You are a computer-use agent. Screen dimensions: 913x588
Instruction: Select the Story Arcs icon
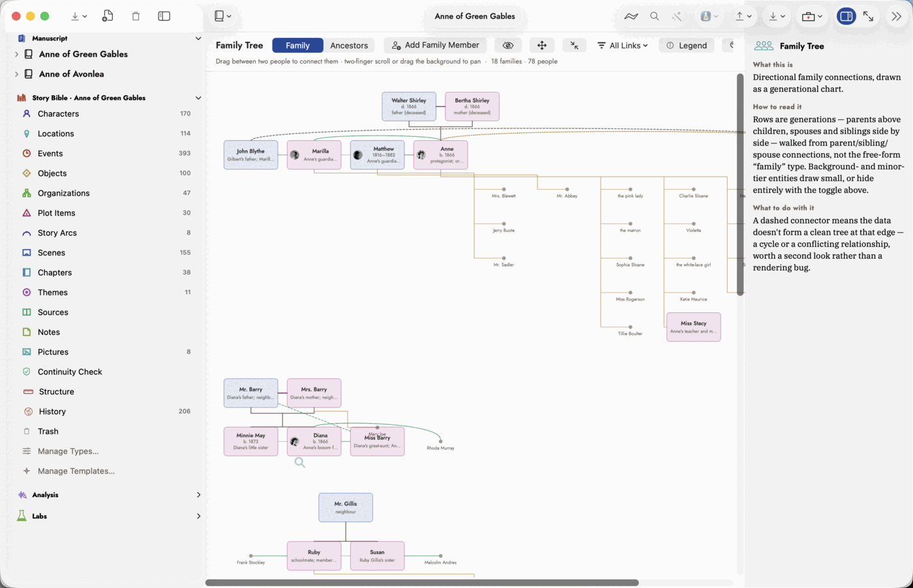point(27,233)
